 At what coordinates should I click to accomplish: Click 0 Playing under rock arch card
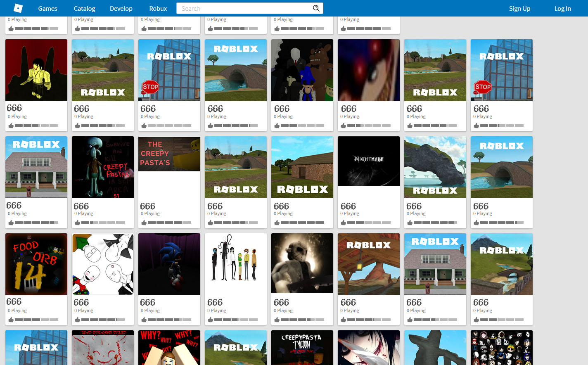[x=416, y=213]
